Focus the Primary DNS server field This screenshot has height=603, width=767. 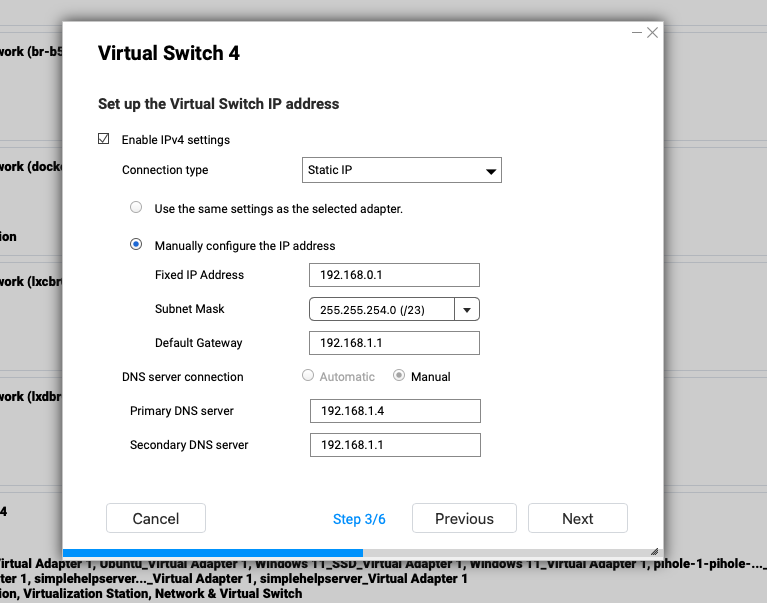click(x=395, y=411)
